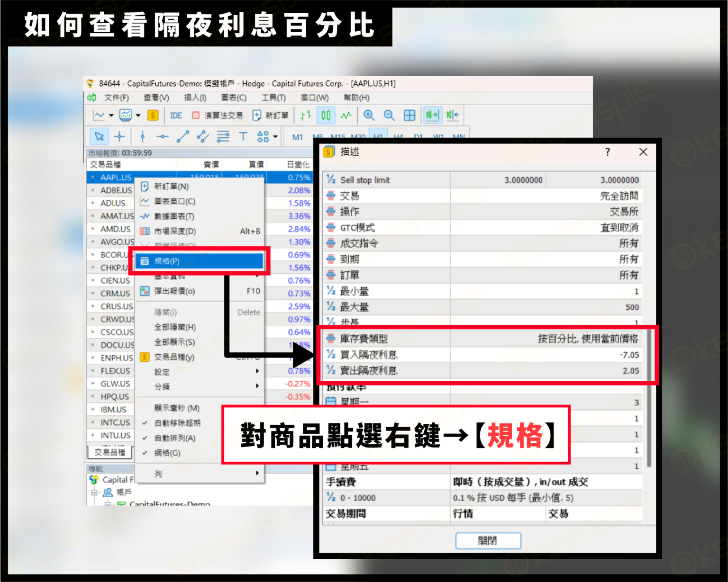The width and height of the screenshot is (728, 582).
Task: Expand the 設定 submenu
Action: [161, 372]
